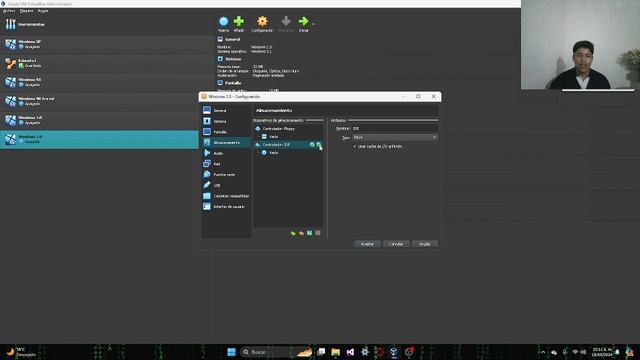Open the General settings category
The height and width of the screenshot is (360, 640).
point(226,110)
